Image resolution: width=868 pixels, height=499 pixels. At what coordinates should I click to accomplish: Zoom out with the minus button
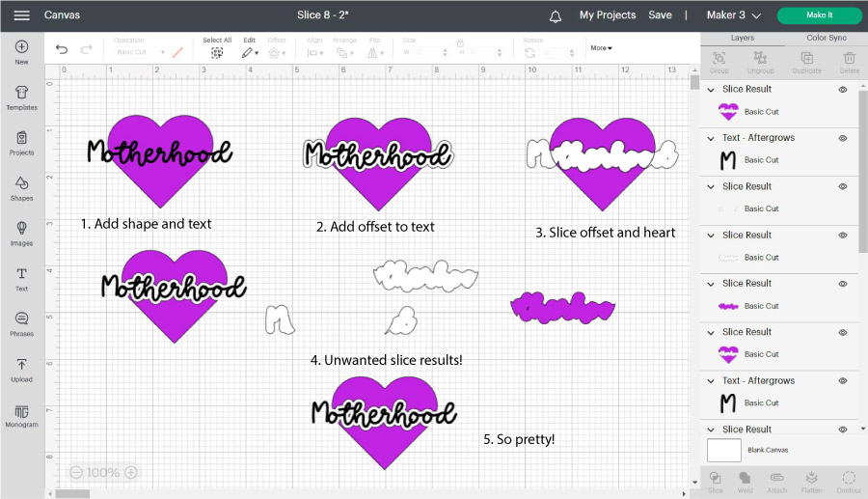[x=76, y=472]
